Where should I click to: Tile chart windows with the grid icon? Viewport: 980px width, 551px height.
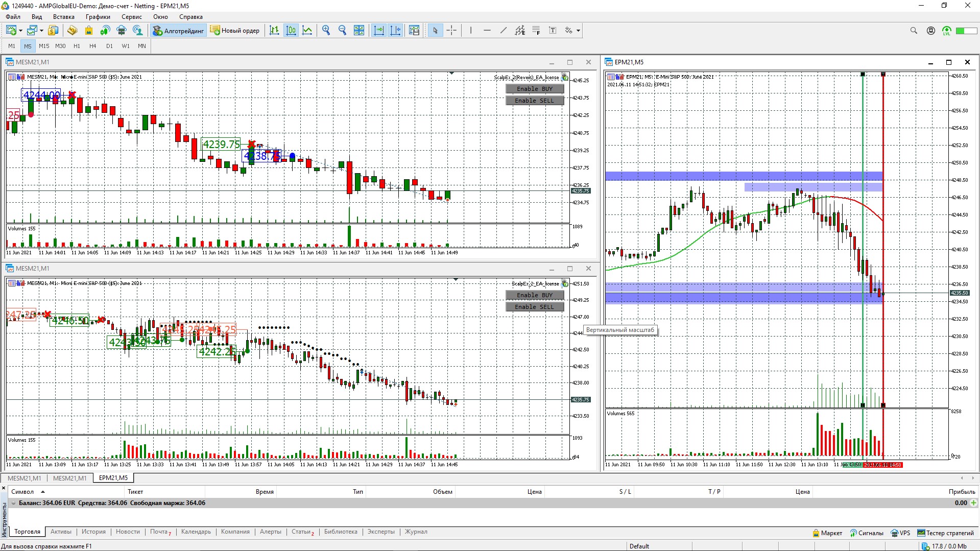pyautogui.click(x=359, y=31)
